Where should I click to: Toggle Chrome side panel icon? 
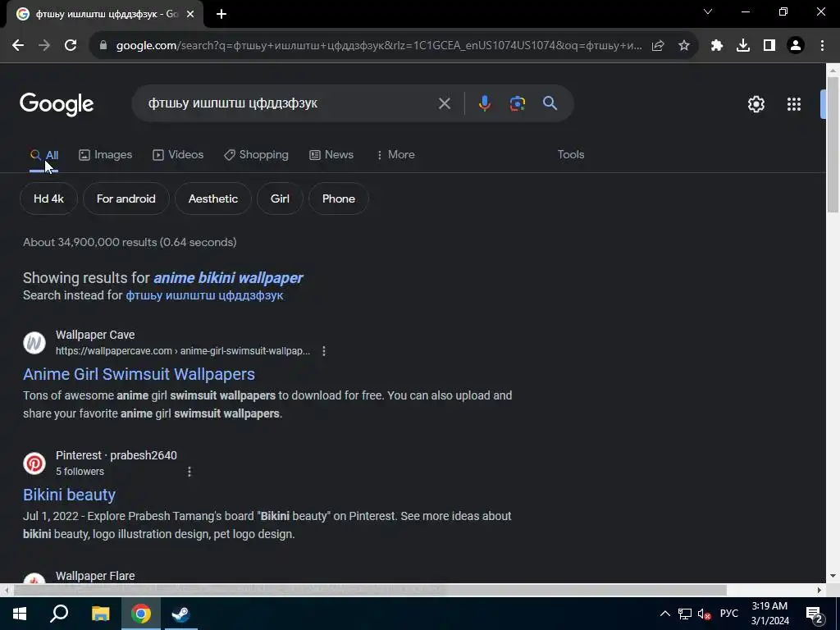pos(769,46)
